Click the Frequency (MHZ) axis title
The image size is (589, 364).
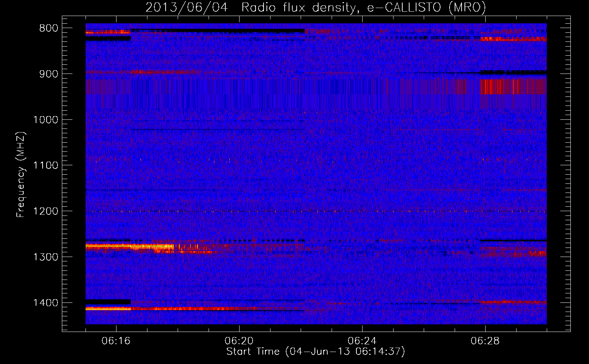(21, 175)
